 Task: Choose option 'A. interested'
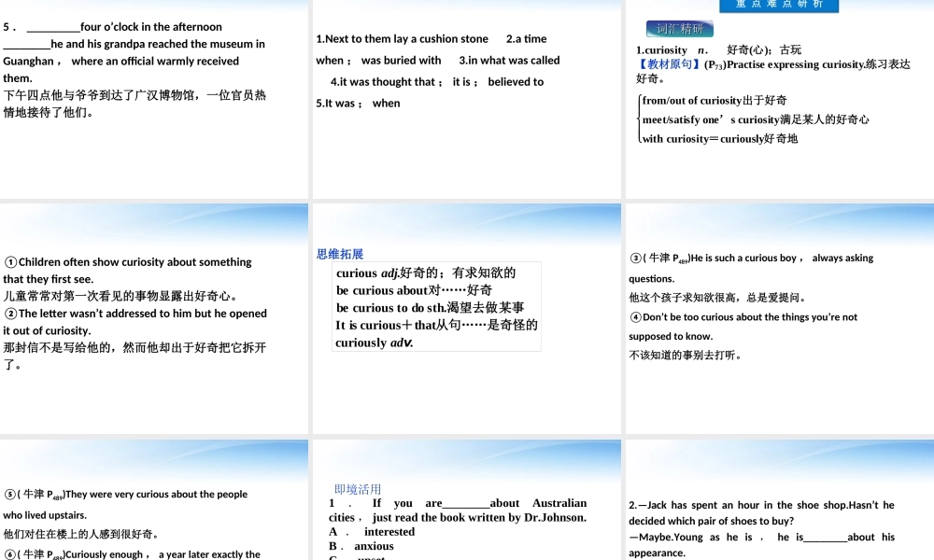372,531
